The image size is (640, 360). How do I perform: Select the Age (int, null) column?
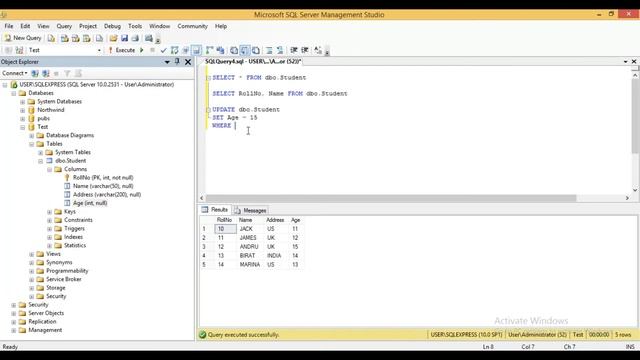point(90,203)
